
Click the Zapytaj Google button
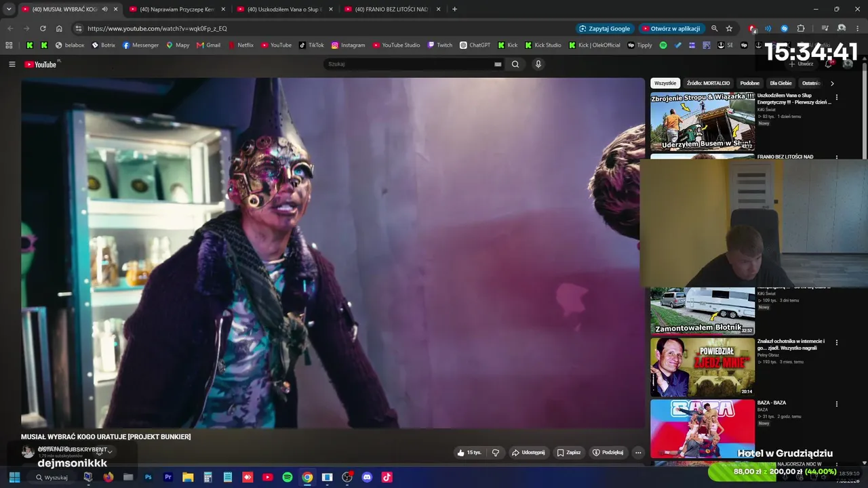(604, 28)
